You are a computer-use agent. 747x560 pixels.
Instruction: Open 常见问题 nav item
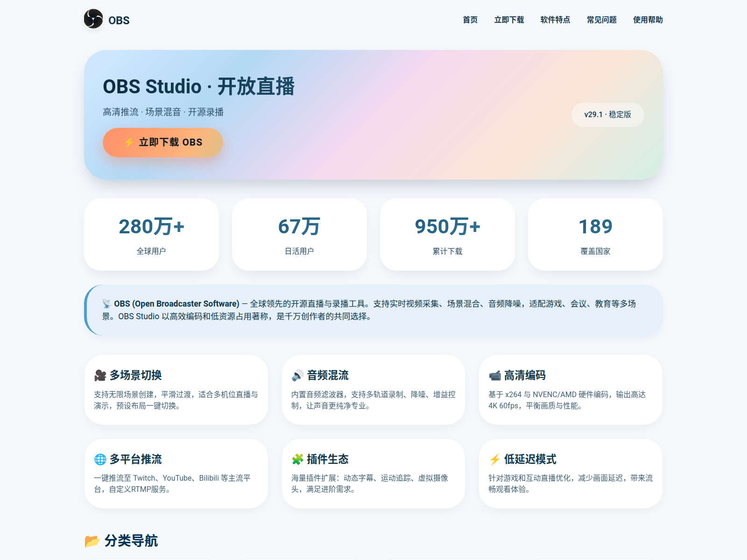point(601,20)
